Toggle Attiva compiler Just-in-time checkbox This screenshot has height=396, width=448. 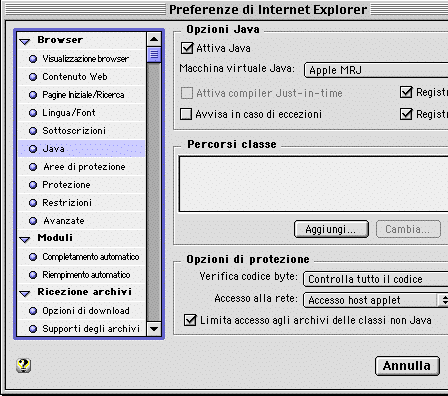coord(187,93)
